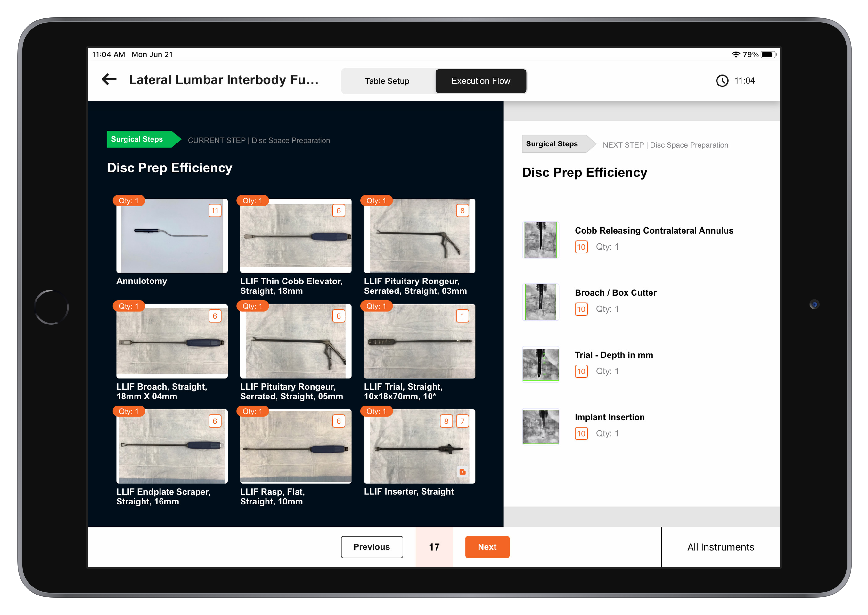Open the Annulotomy instrument photo
The image size is (868, 615).
pyautogui.click(x=172, y=235)
